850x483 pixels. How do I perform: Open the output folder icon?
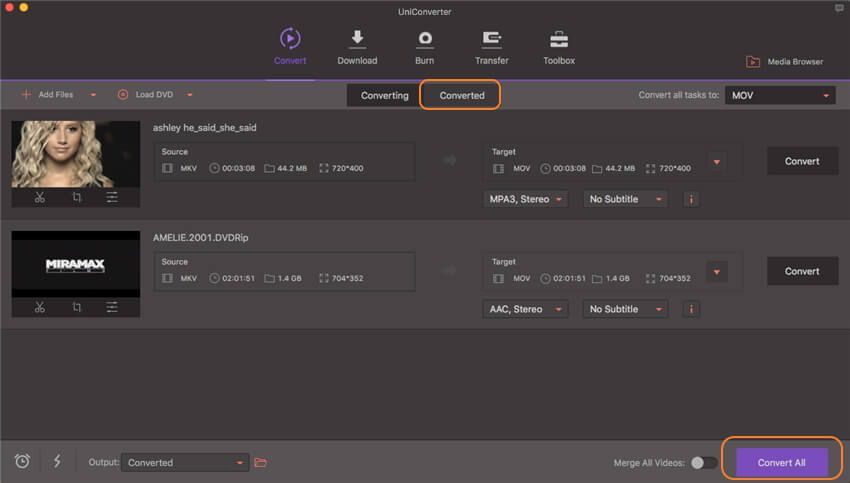pyautogui.click(x=261, y=462)
